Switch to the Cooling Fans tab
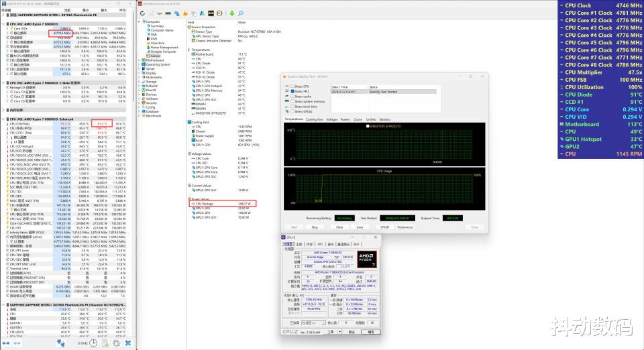The image size is (644, 350). [314, 119]
